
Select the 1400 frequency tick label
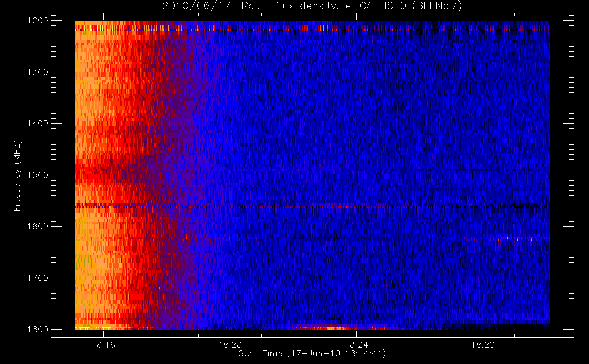(x=38, y=124)
